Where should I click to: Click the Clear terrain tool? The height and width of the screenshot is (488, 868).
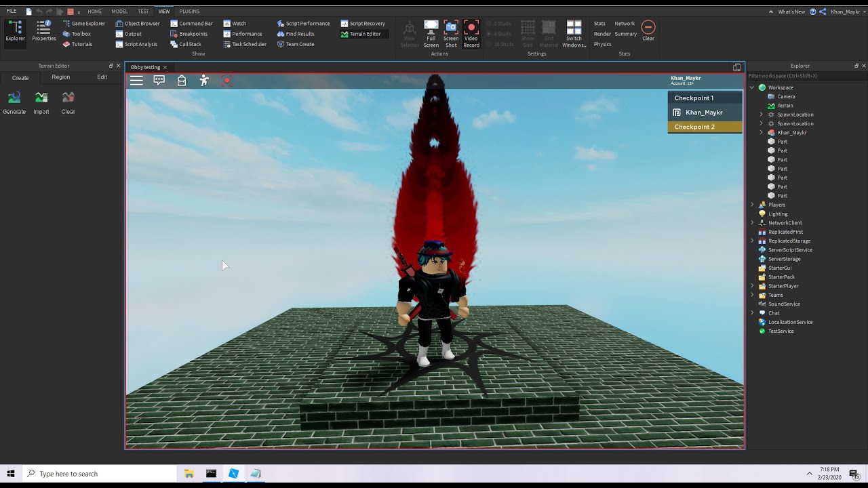(x=68, y=103)
